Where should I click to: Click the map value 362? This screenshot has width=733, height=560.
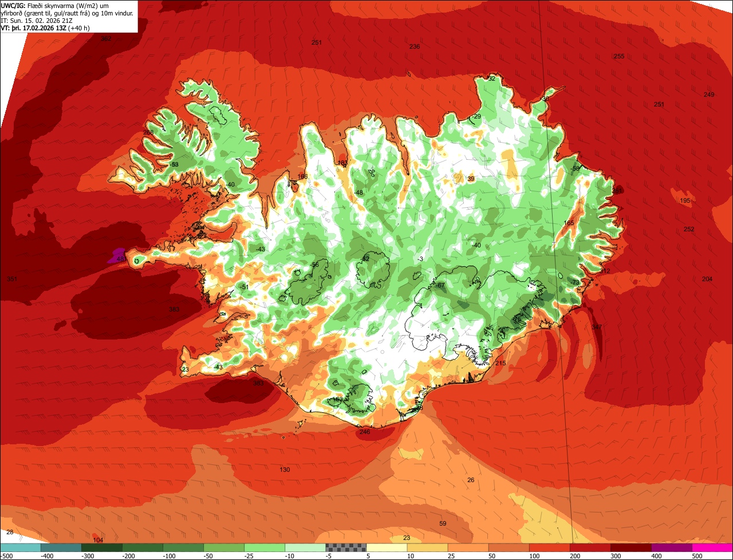click(x=106, y=38)
